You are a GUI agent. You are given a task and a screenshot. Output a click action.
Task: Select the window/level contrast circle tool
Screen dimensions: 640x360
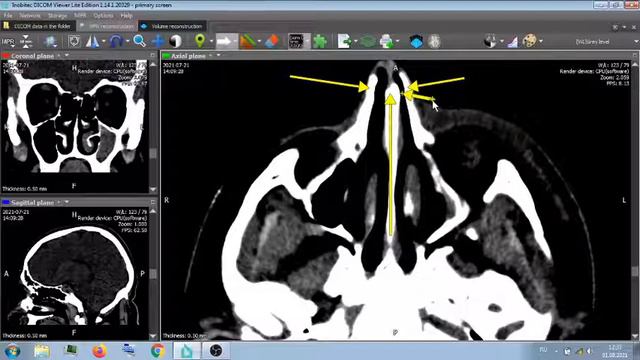click(176, 41)
